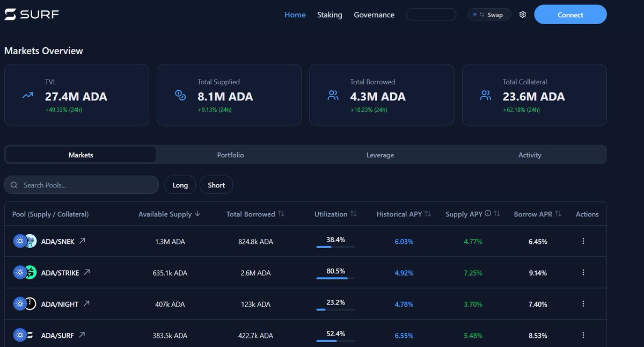The image size is (644, 347).
Task: Click 7.25% supply APY value
Action: point(473,273)
